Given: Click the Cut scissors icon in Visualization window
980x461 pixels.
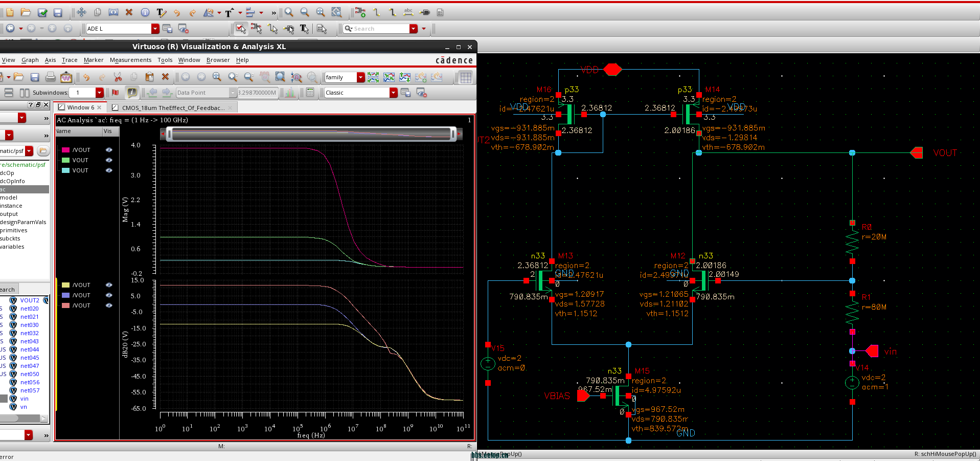Looking at the screenshot, I should [118, 77].
